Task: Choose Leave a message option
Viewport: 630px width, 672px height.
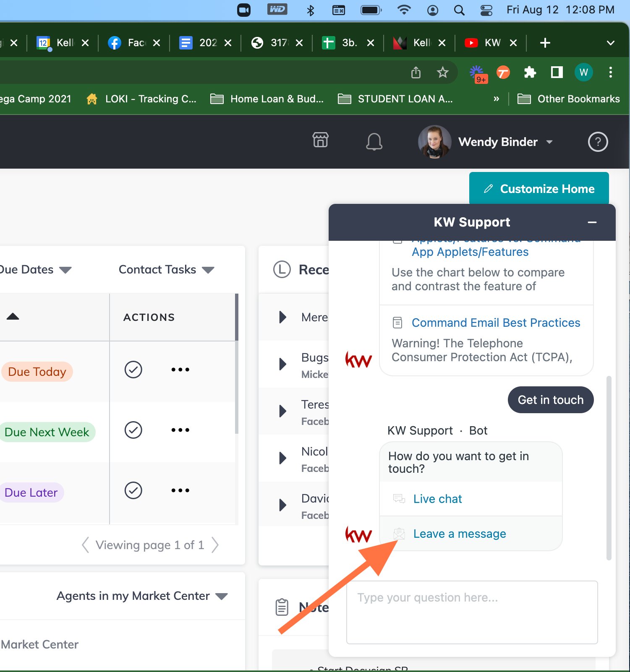Action: (471, 534)
